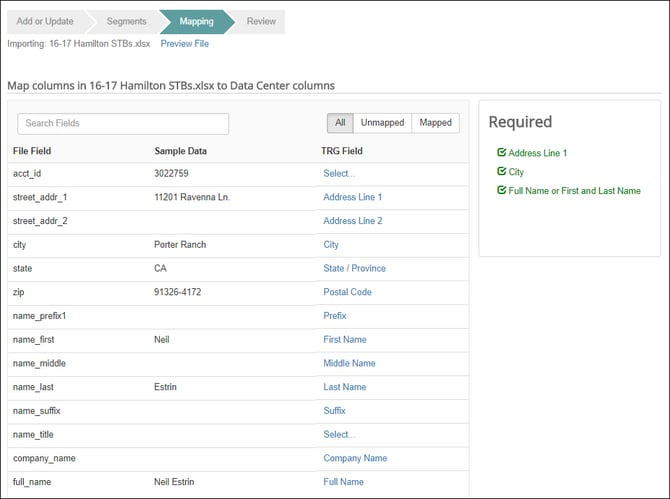The width and height of the screenshot is (670, 499).
Task: Go to the Review step
Action: click(261, 21)
